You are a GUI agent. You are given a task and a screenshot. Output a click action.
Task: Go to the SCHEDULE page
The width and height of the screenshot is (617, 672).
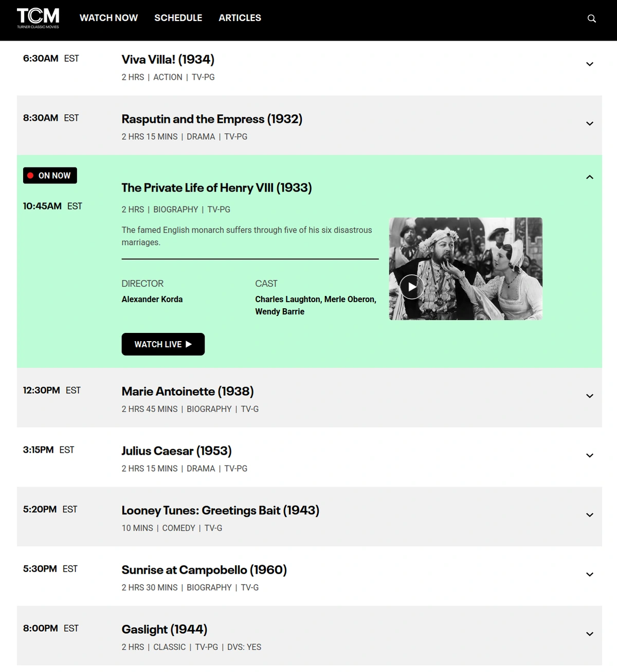[x=178, y=18]
